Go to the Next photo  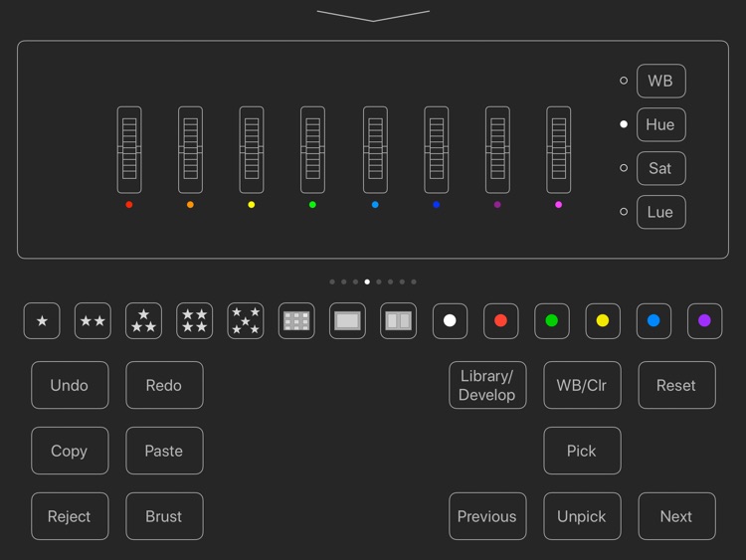tap(677, 516)
